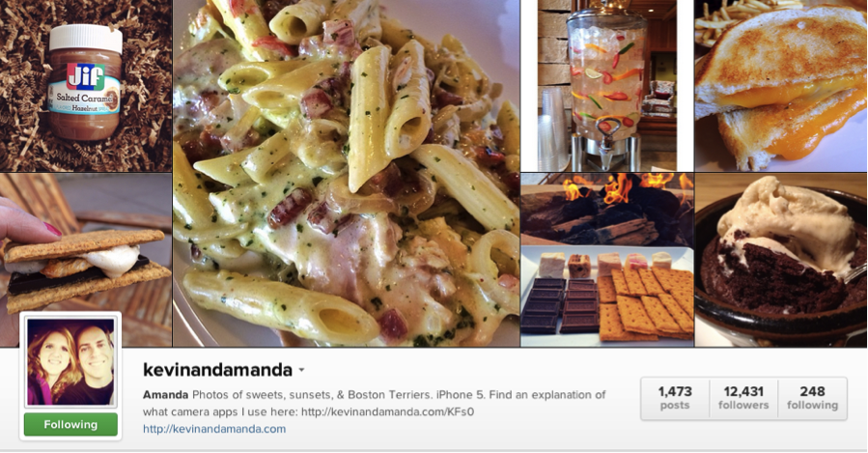Open the large penne pasta photo
This screenshot has width=868, height=453.
[x=347, y=173]
